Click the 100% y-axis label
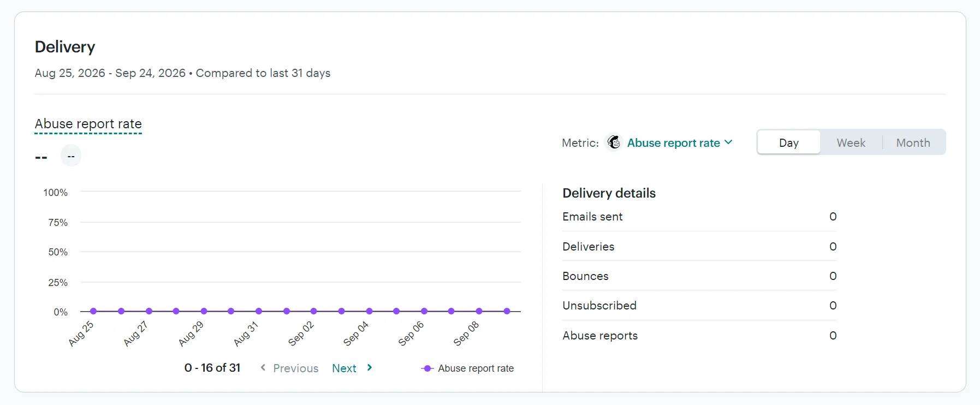 56,193
